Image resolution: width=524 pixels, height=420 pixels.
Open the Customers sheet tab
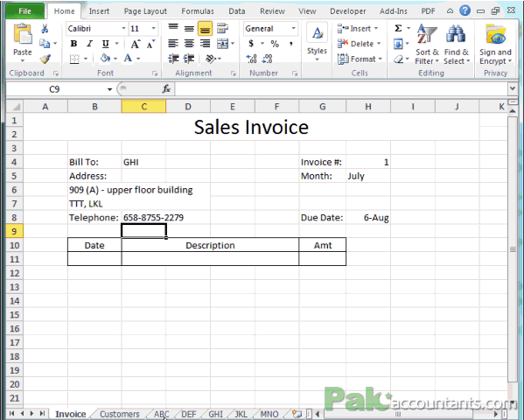pos(119,414)
